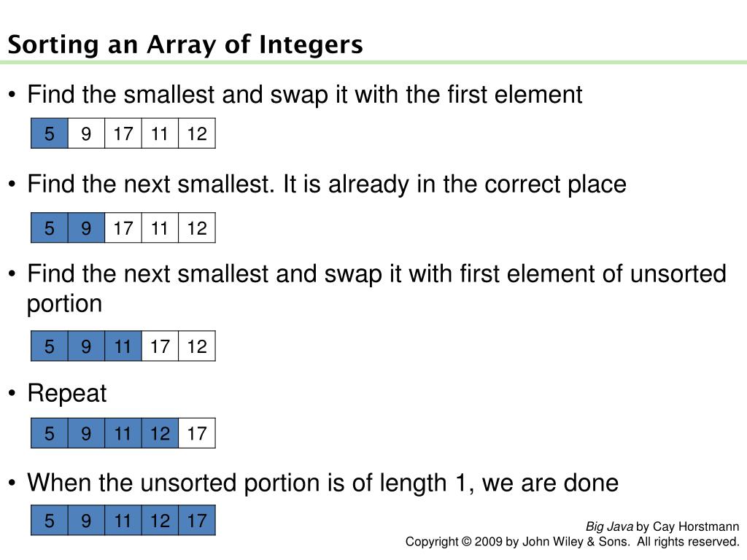Click the green divider line under the title

pos(373,63)
